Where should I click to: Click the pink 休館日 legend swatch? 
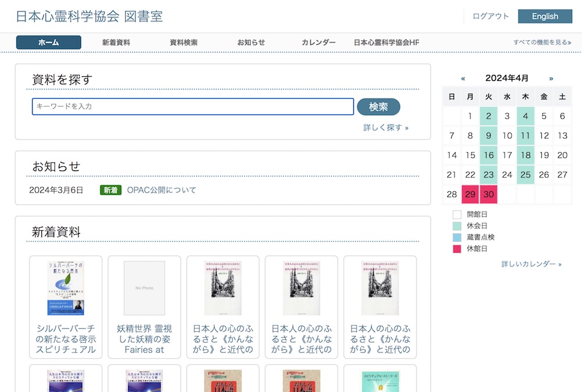pyautogui.click(x=457, y=249)
